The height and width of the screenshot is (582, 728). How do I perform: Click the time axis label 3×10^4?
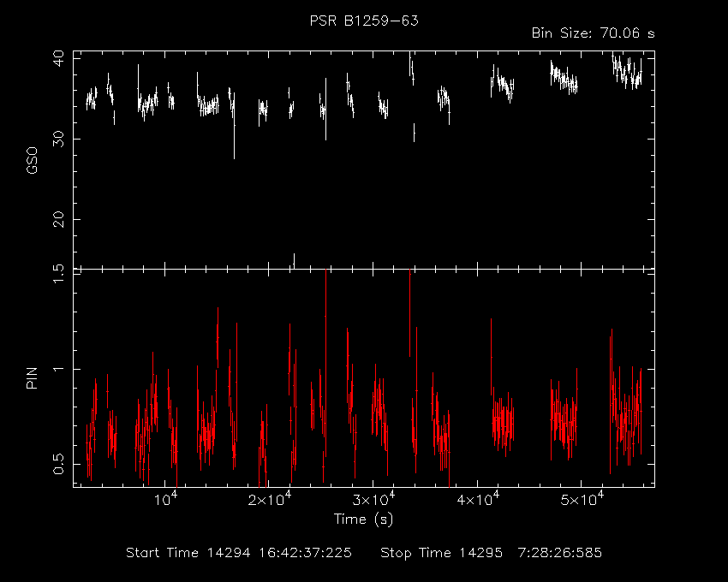coord(373,498)
